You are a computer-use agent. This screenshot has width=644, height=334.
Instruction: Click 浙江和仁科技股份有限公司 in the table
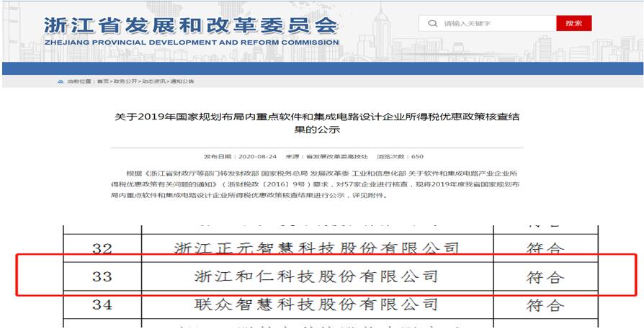click(316, 276)
